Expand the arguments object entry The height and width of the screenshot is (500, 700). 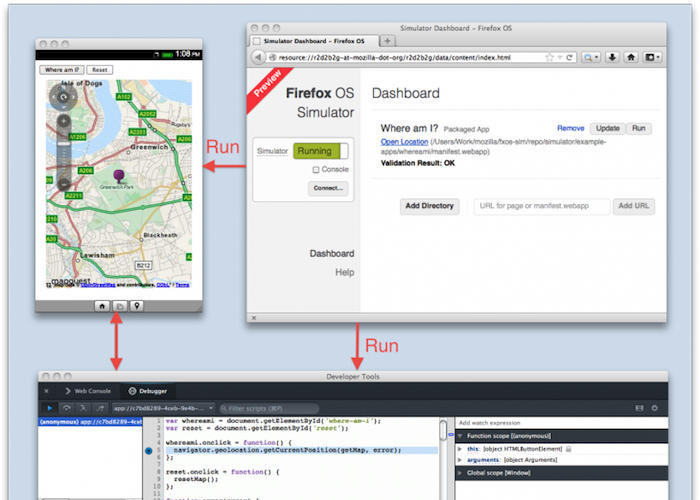pos(462,461)
